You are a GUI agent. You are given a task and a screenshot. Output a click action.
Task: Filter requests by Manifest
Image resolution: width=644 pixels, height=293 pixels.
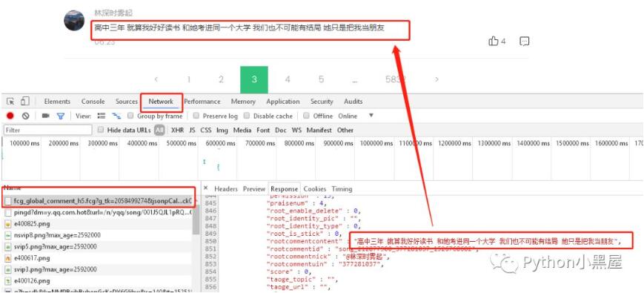click(x=319, y=131)
